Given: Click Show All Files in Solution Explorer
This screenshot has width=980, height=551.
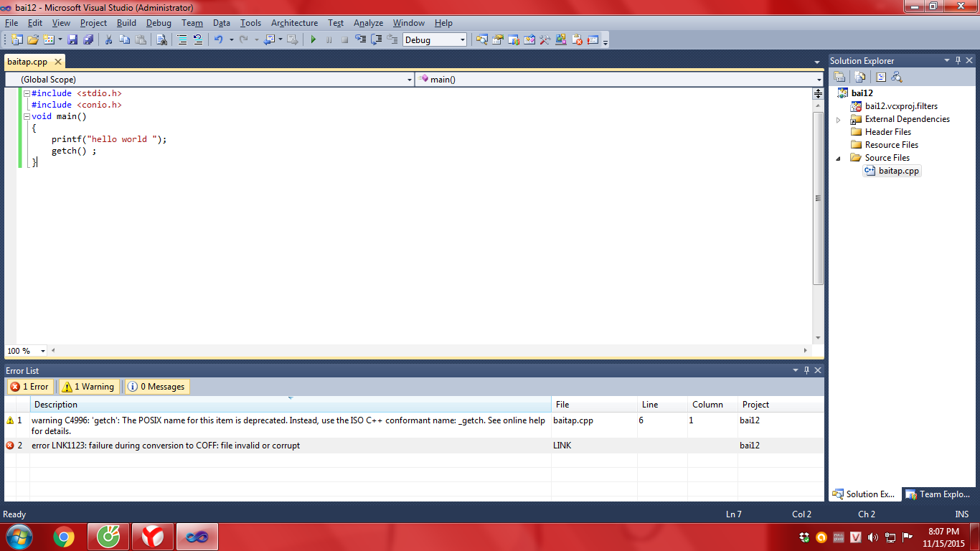Looking at the screenshot, I should (x=860, y=77).
